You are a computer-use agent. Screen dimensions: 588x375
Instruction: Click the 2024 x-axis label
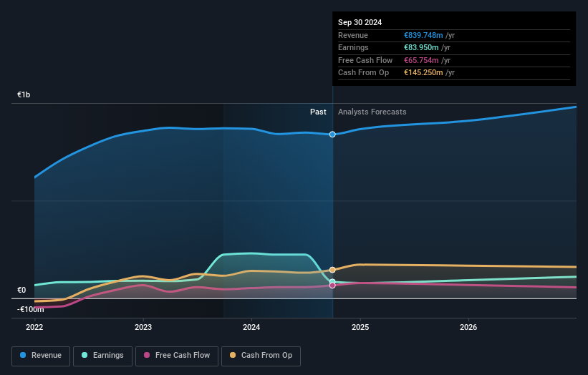pos(251,327)
